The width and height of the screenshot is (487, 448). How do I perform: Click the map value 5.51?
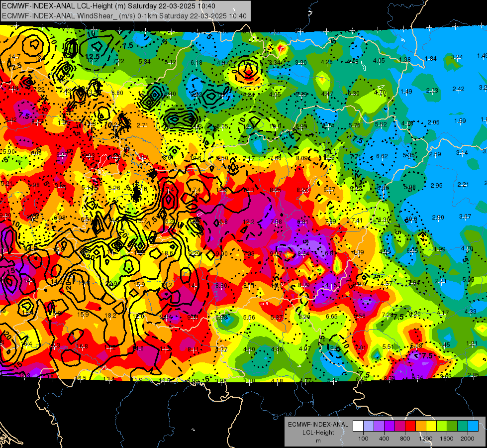388,346
